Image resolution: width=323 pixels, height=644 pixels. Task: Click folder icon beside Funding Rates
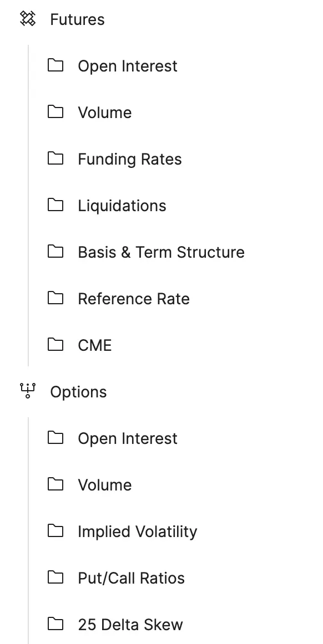point(55,159)
